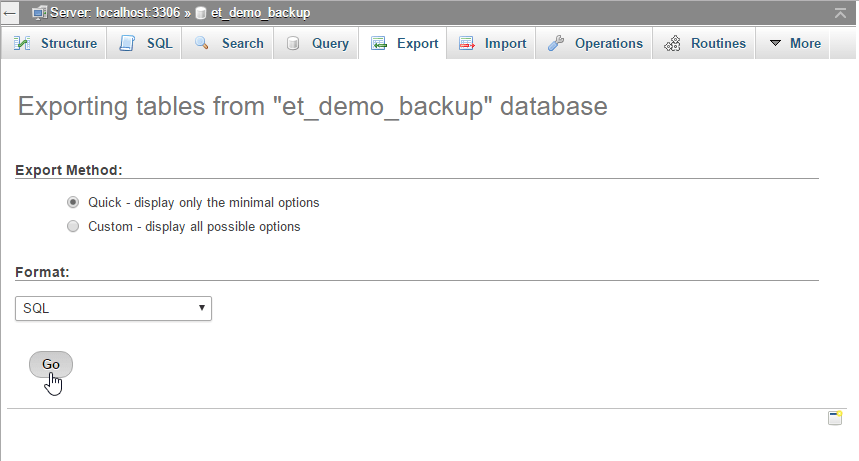Click the Operations wrench icon
This screenshot has height=461, width=859.
click(x=556, y=44)
